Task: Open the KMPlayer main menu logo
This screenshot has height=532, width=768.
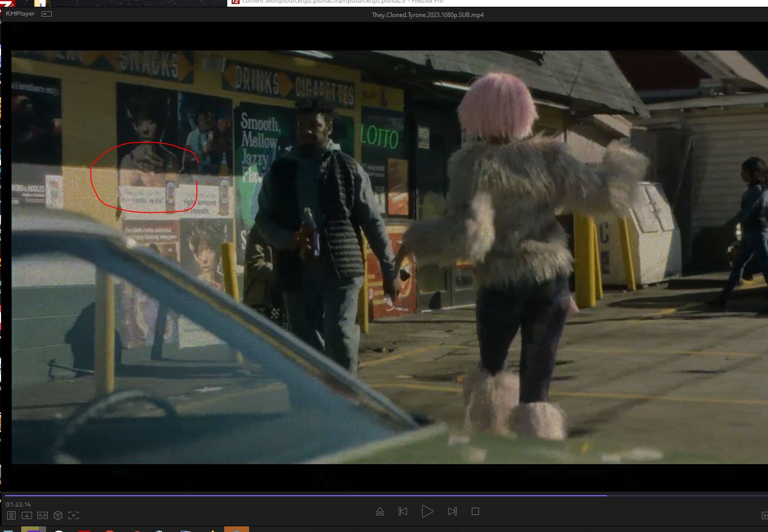Action: point(20,14)
